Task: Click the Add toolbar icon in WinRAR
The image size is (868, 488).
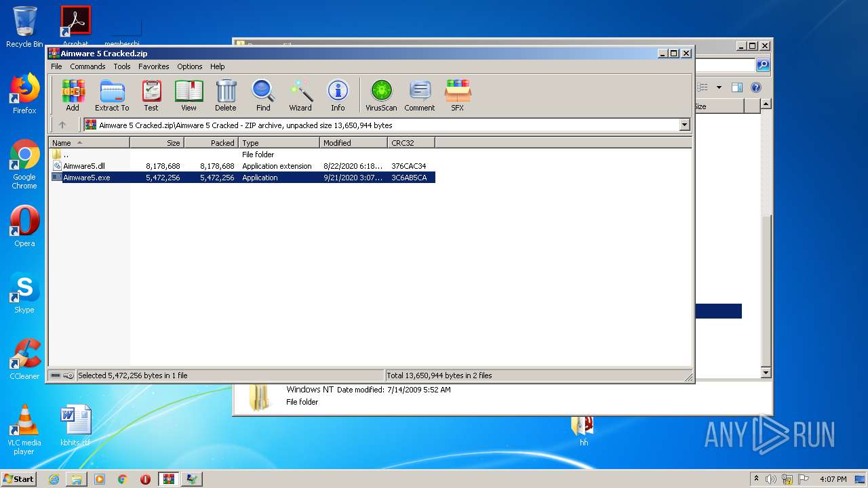Action: tap(73, 95)
